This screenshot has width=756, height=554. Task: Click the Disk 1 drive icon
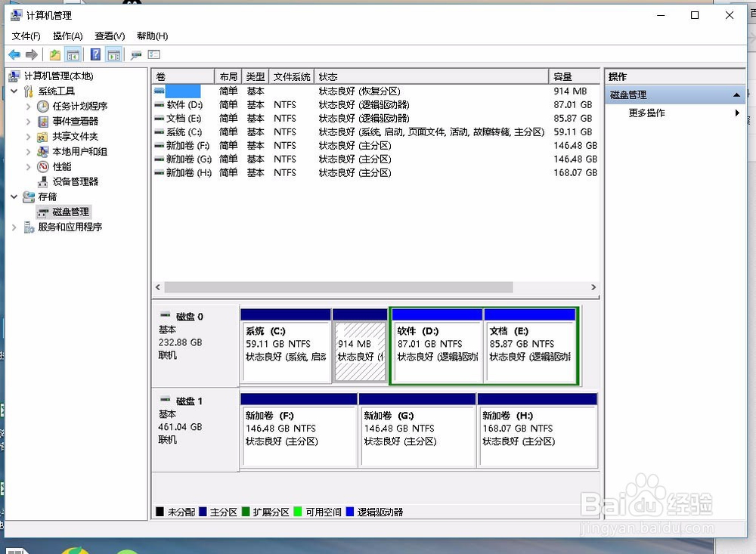point(166,400)
